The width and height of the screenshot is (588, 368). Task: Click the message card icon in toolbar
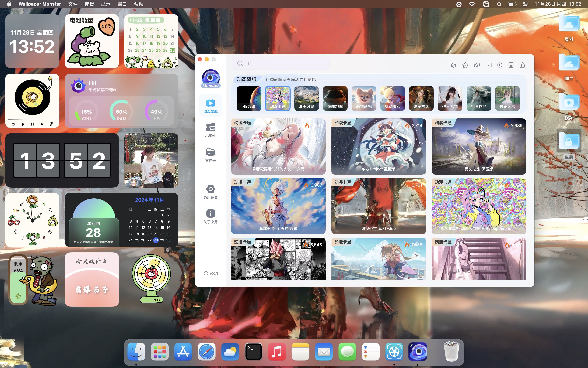pyautogui.click(x=488, y=65)
